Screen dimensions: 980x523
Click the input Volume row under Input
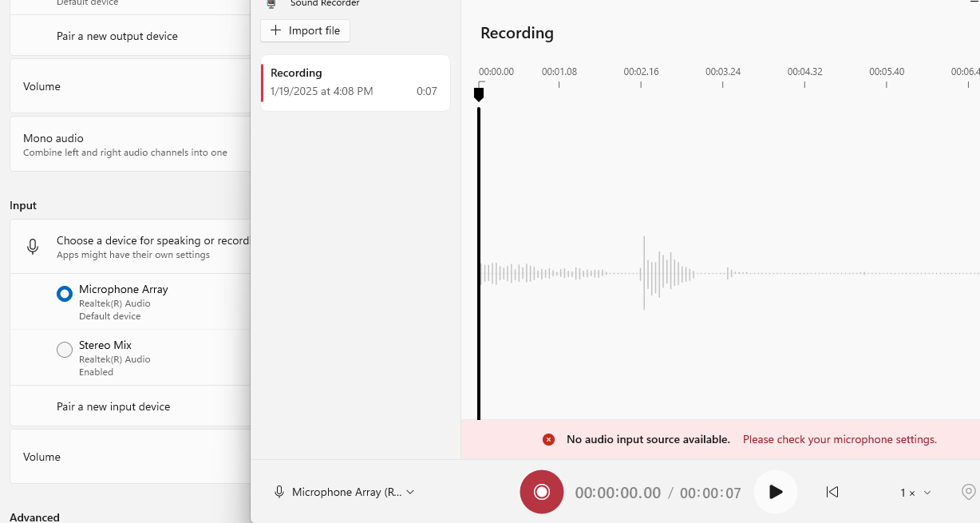tap(130, 457)
